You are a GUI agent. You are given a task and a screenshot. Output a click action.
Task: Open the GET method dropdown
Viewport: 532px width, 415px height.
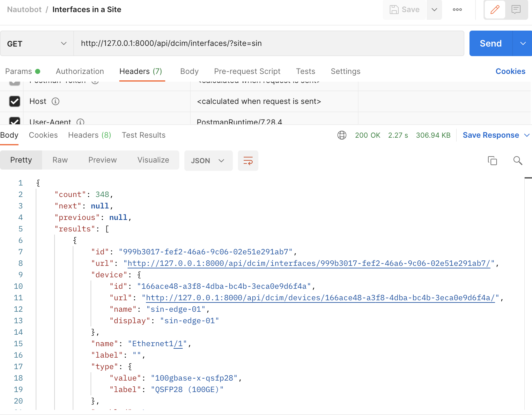coord(37,44)
